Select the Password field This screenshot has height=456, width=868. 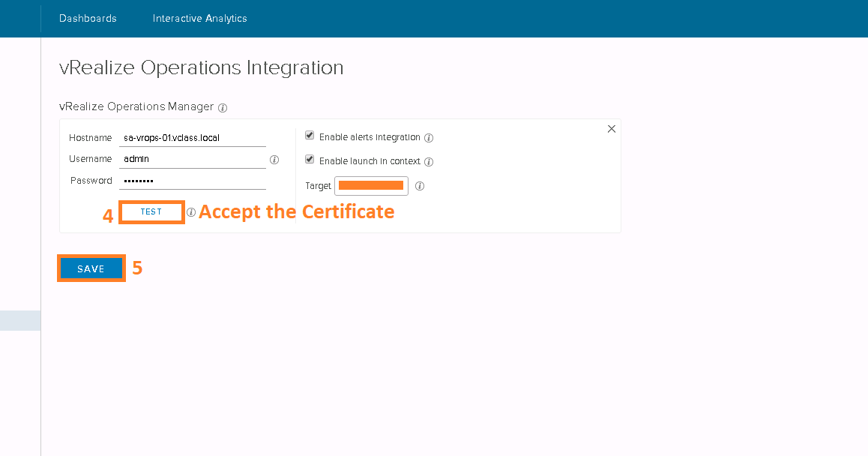point(193,181)
